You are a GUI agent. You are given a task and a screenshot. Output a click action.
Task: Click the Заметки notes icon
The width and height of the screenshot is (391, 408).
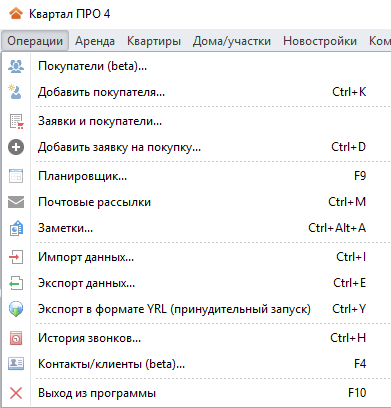click(x=16, y=228)
